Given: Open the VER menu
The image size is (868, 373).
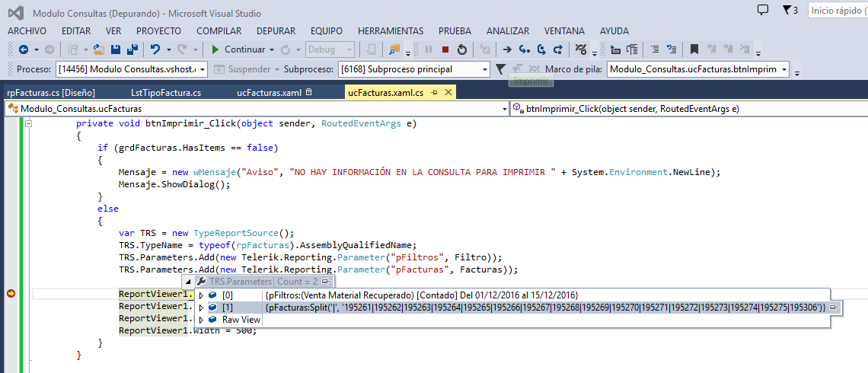Looking at the screenshot, I should click(113, 31).
